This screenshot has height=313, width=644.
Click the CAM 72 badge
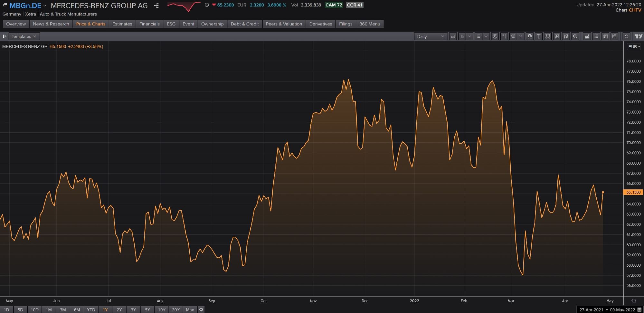(334, 5)
